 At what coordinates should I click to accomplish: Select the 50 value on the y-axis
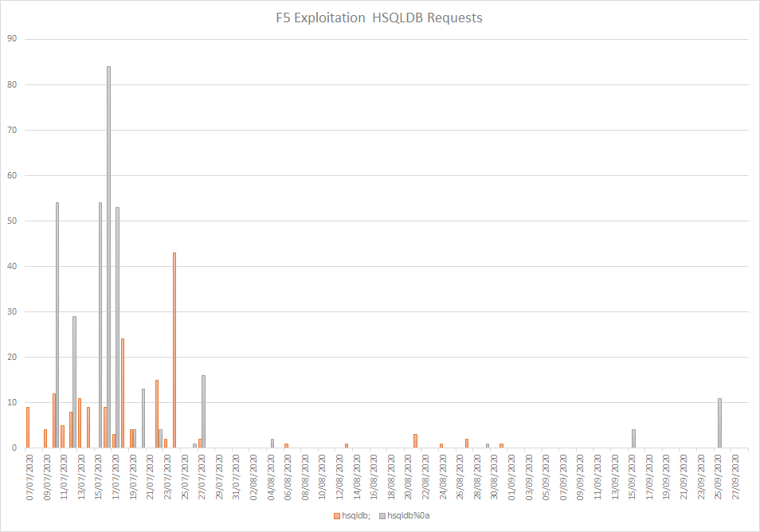tap(11, 221)
